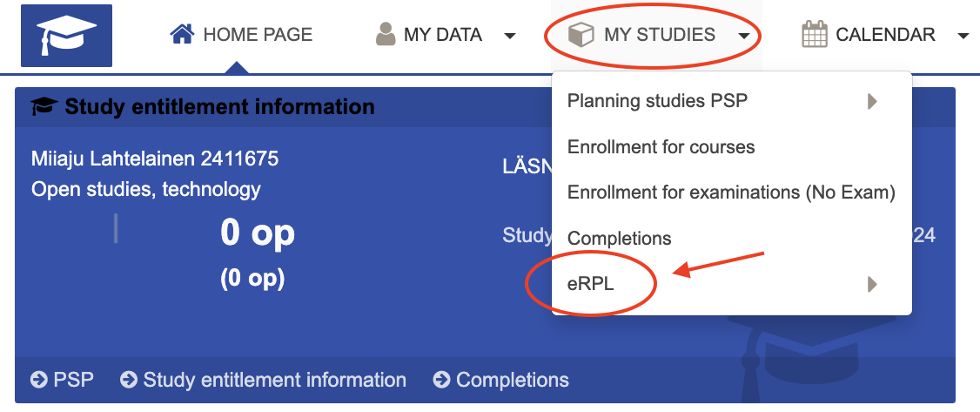Image resolution: width=980 pixels, height=412 pixels.
Task: Click graduation cap icon in panel header
Action: (44, 107)
